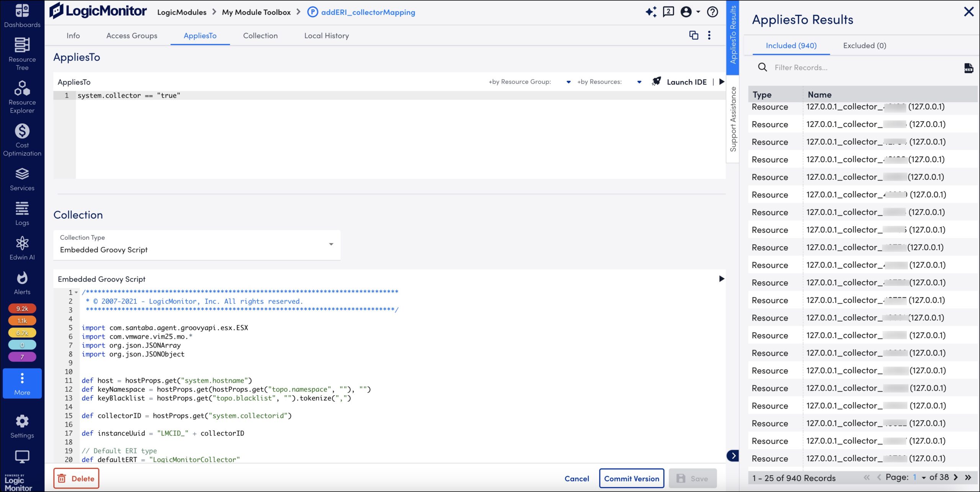Click the search icon in Filter Records
This screenshot has height=492, width=980.
[x=763, y=67]
